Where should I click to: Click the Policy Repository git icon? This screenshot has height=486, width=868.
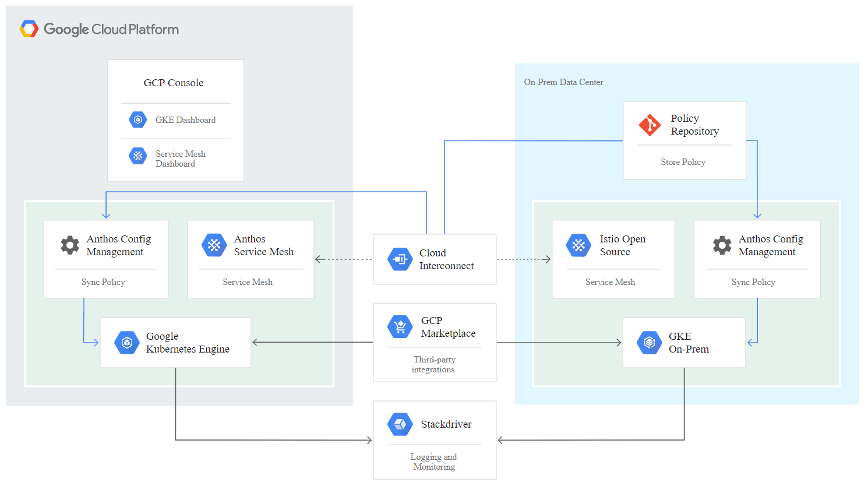pyautogui.click(x=650, y=125)
